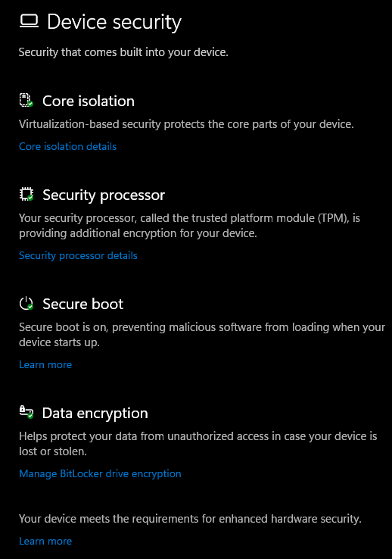Click the Secure boot power icon
Viewport: 392px width, 559px height.
[x=26, y=304]
